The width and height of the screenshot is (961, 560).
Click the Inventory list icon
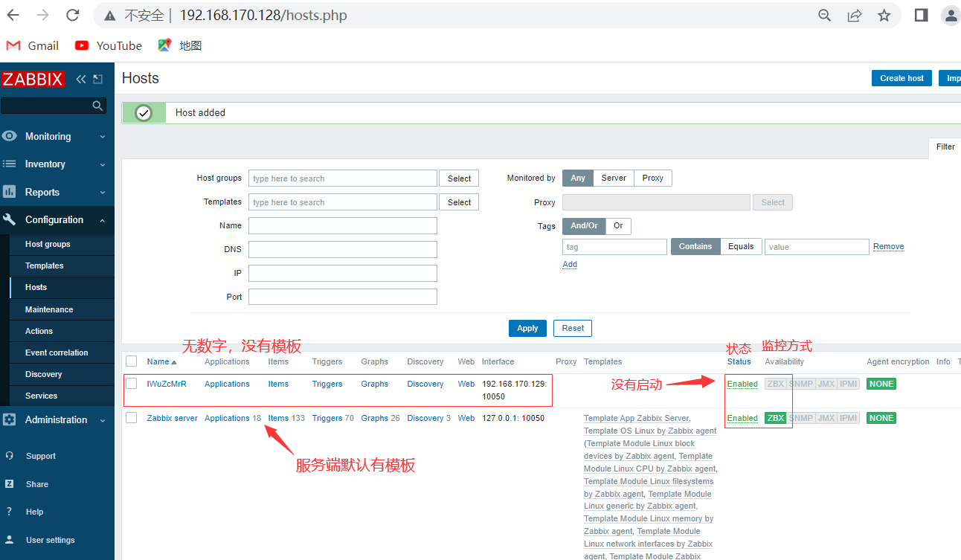click(x=10, y=164)
